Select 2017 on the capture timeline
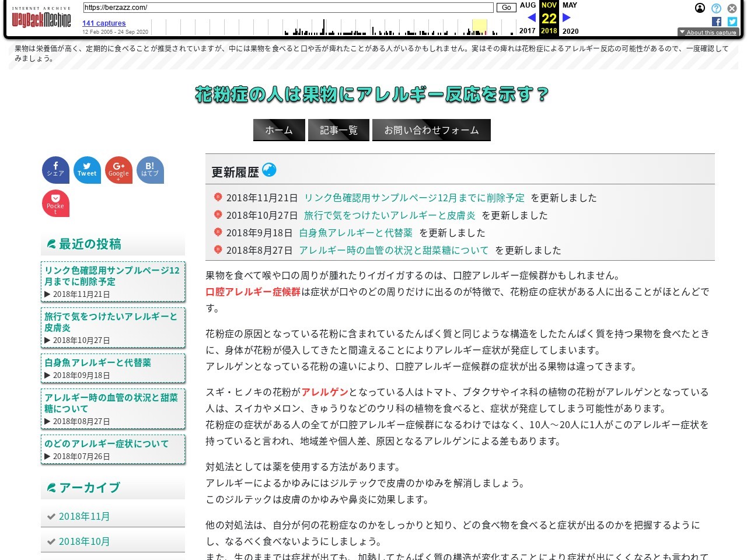Image resolution: width=747 pixels, height=560 pixels. 527,31
